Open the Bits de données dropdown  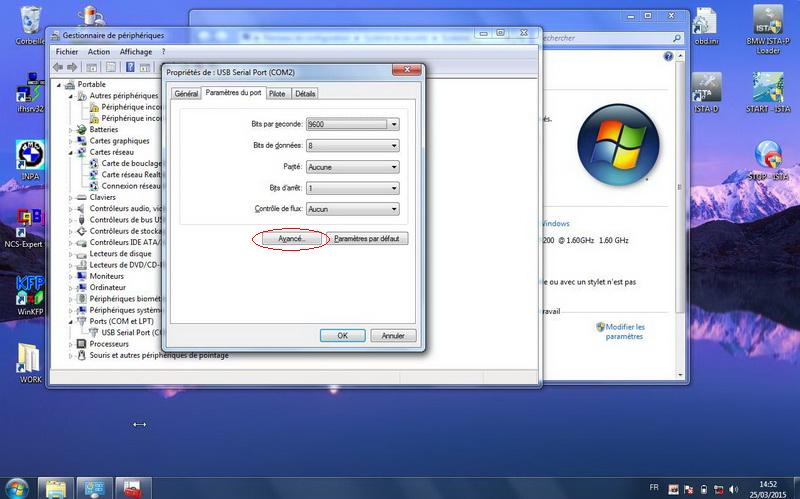(x=353, y=145)
